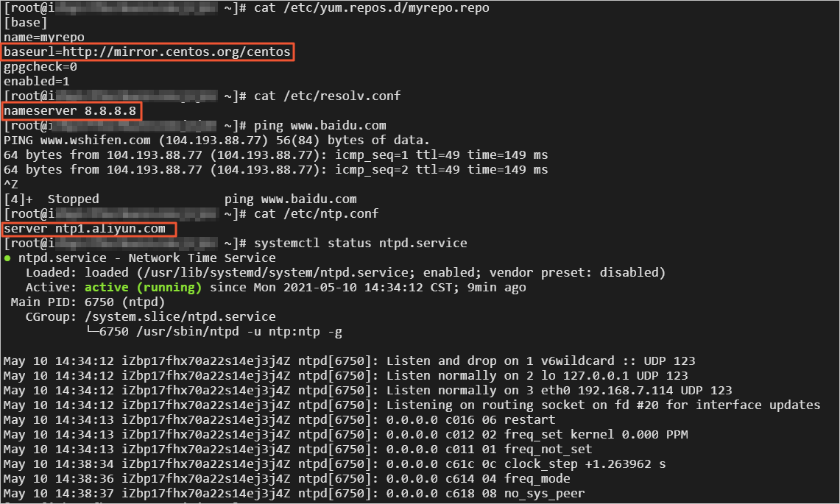Click the CGroup tree branch symbol
This screenshot has width=840, height=504.
91,332
